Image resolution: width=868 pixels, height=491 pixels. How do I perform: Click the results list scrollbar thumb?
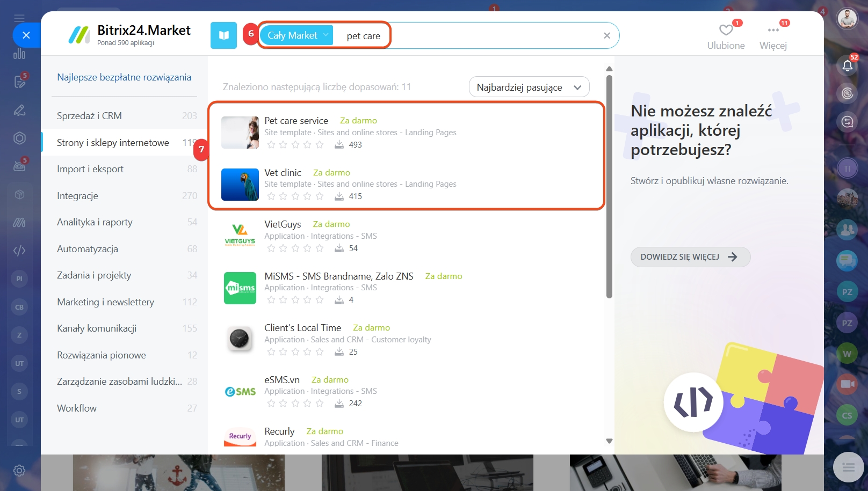click(x=609, y=186)
